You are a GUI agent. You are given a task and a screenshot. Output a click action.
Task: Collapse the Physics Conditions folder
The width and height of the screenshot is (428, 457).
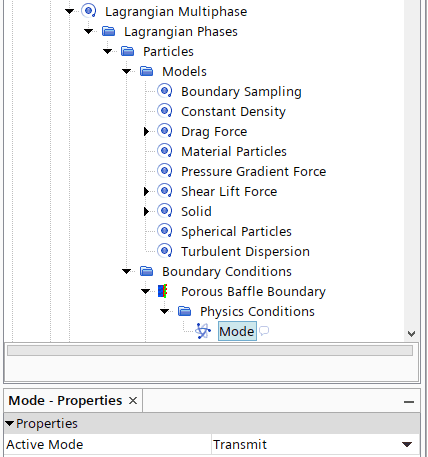[x=164, y=311]
